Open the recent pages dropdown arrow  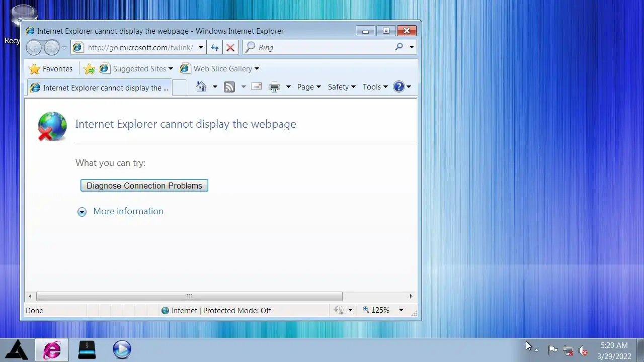pyautogui.click(x=64, y=48)
